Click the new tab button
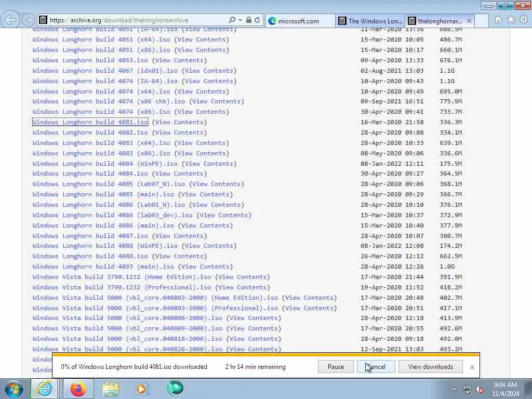The image size is (532, 399). tap(482, 21)
